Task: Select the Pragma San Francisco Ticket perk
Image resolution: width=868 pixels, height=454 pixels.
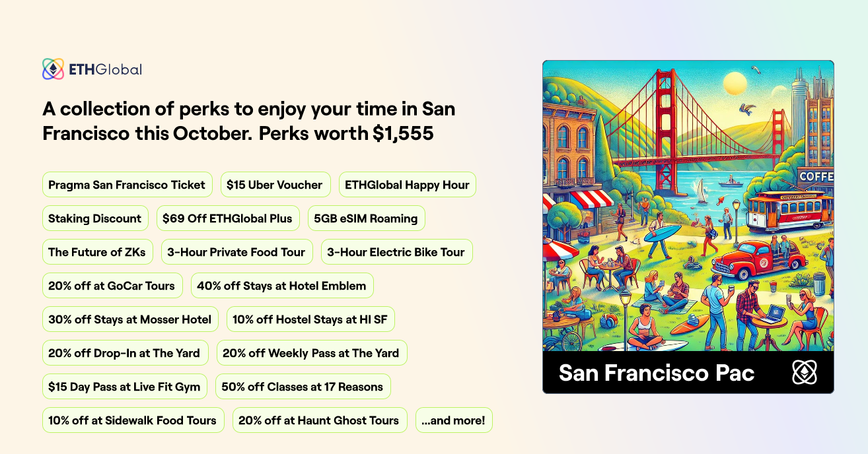Action: tap(127, 185)
